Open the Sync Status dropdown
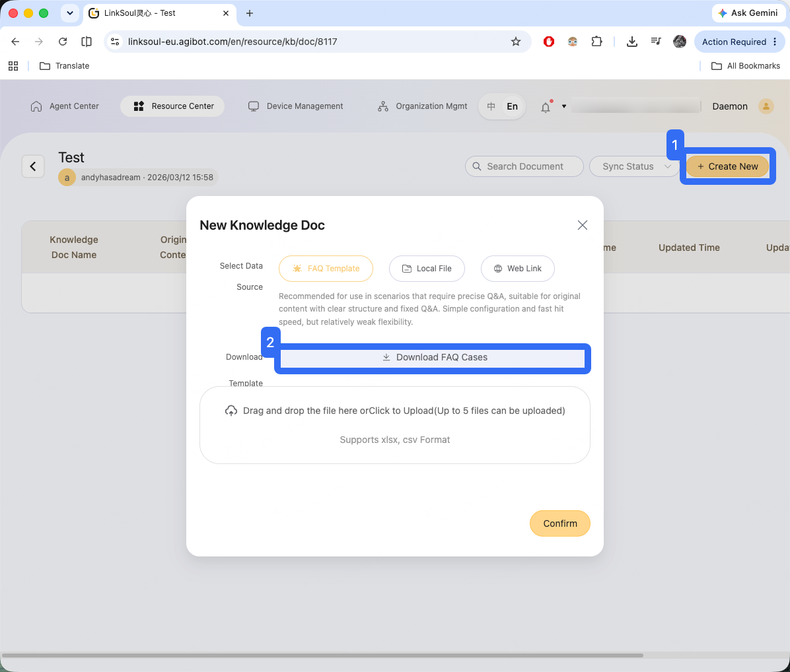The height and width of the screenshot is (672, 790). point(634,166)
